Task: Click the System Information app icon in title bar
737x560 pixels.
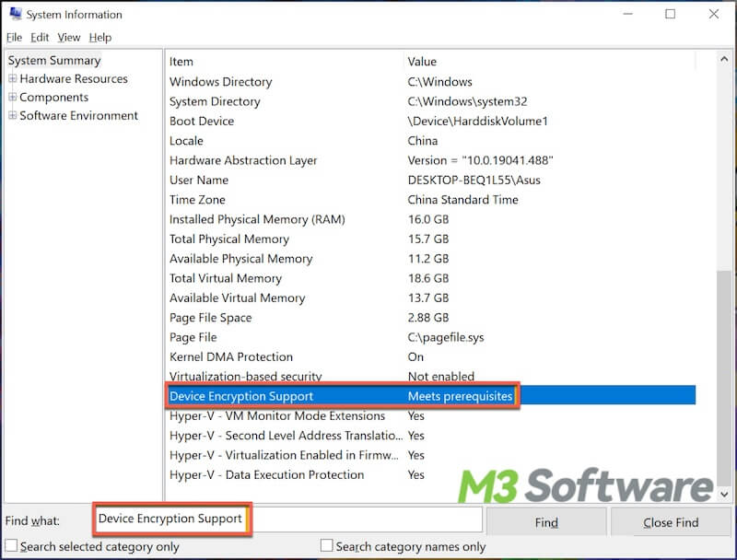Action: coord(15,14)
